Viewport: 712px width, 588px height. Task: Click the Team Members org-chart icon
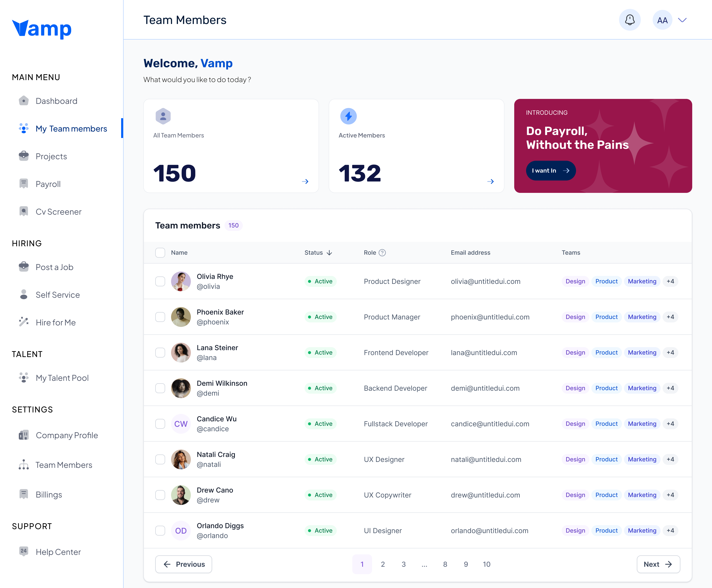click(x=24, y=465)
